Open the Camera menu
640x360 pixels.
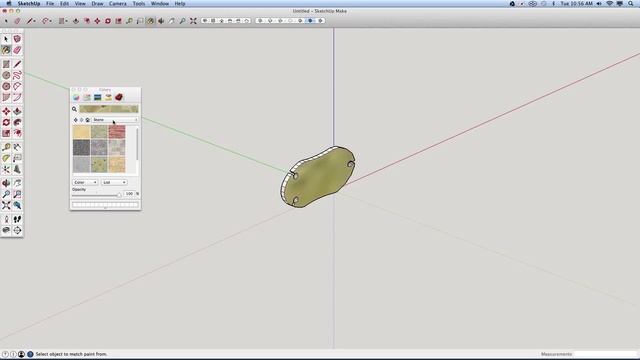pyautogui.click(x=118, y=4)
